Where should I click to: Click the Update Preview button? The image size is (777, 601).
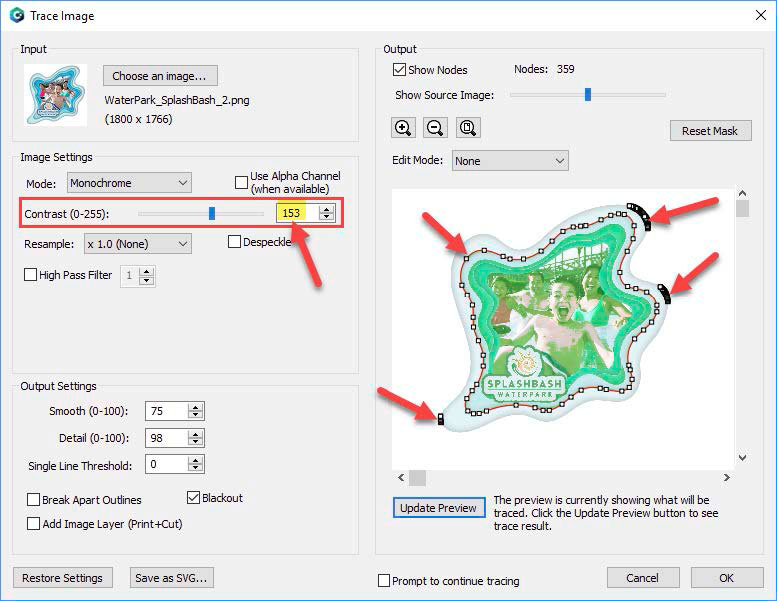pyautogui.click(x=439, y=508)
